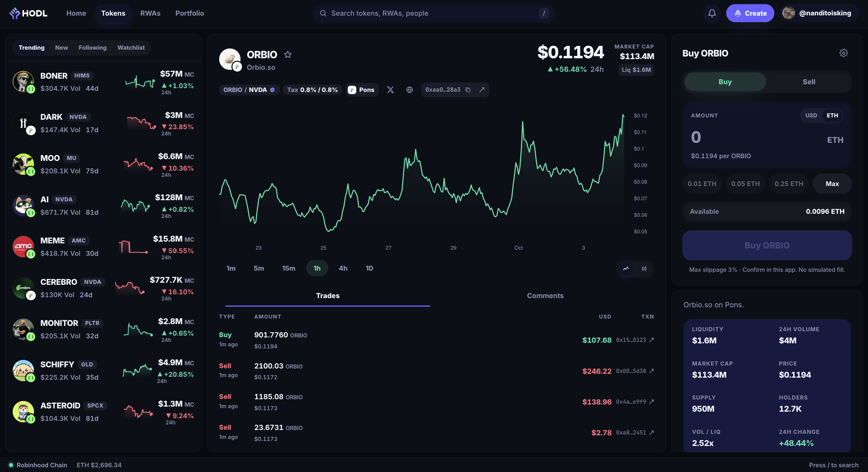
Task: Open Buy ORBIO settings gear
Action: coord(843,53)
